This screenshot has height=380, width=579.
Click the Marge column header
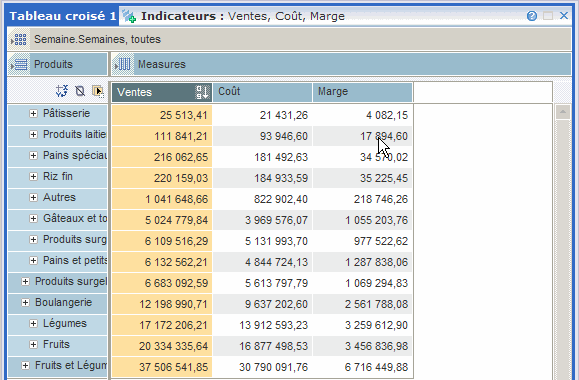(363, 92)
